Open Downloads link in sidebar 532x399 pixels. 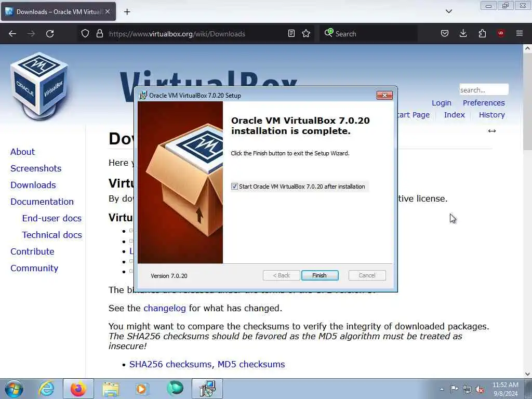point(33,185)
